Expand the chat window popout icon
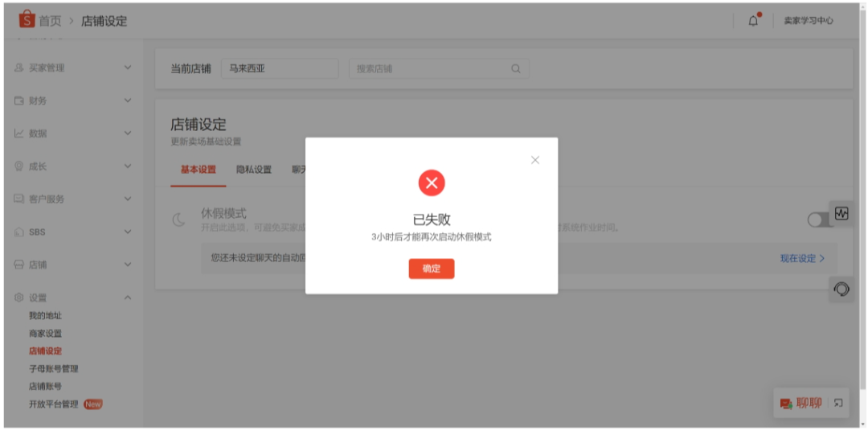Screen dimensions: 868x435 (x=837, y=403)
